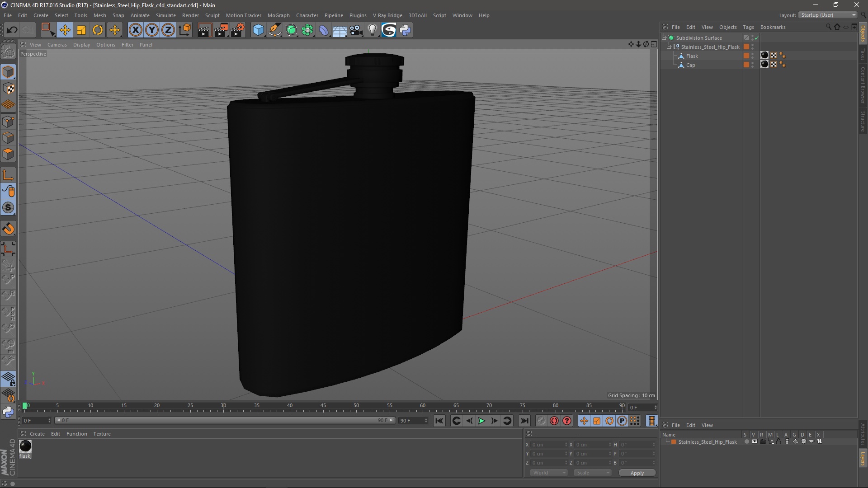Go to end of animation
Screen dimensions: 868x488
[524, 421]
